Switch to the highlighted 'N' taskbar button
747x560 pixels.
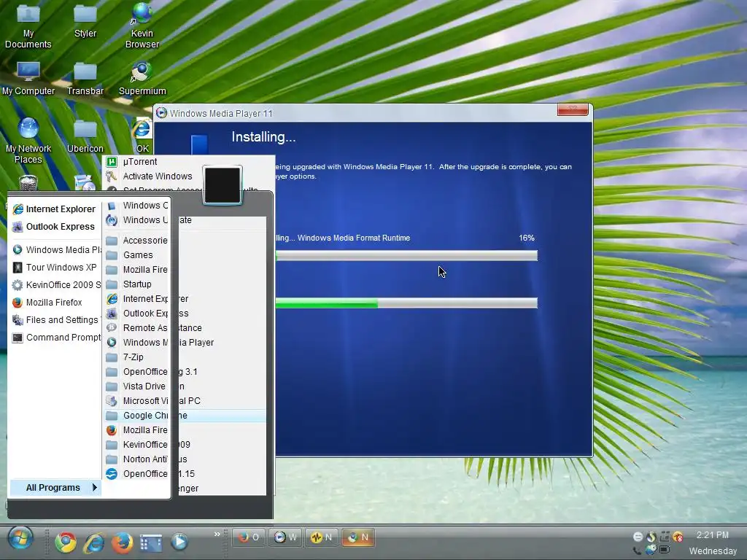357,537
